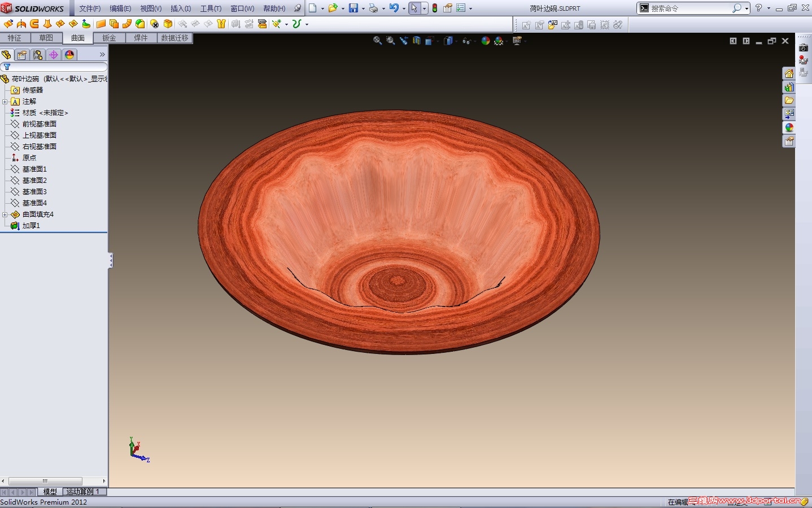Open the SolidWorks Resources home icon
The height and width of the screenshot is (508, 812).
(x=789, y=73)
